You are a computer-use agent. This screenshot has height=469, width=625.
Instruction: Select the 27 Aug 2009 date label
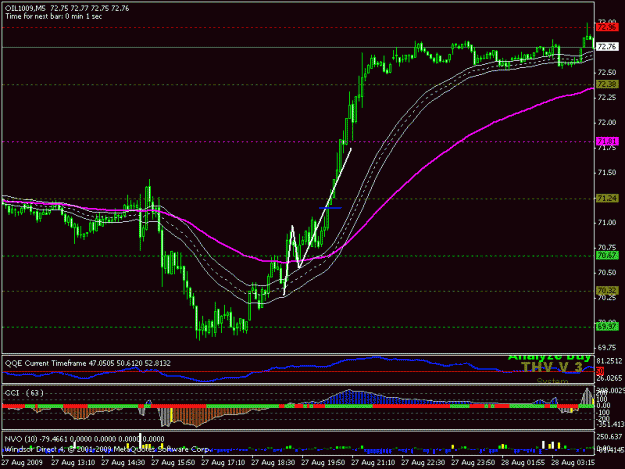tap(22, 463)
